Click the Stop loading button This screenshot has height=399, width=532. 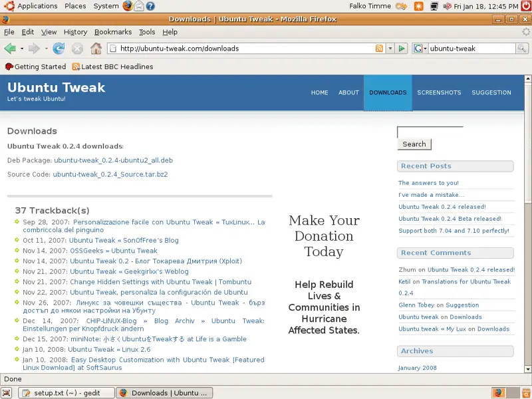click(77, 49)
